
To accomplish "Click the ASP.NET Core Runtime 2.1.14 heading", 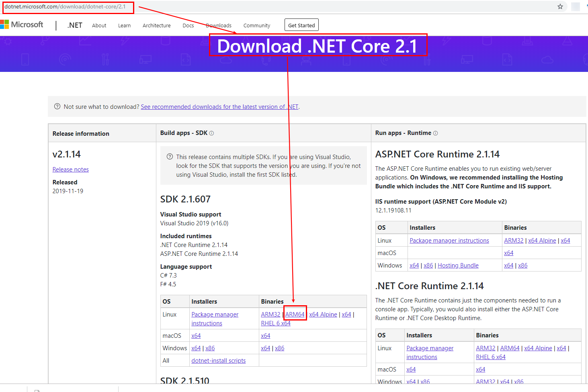I will click(x=437, y=154).
